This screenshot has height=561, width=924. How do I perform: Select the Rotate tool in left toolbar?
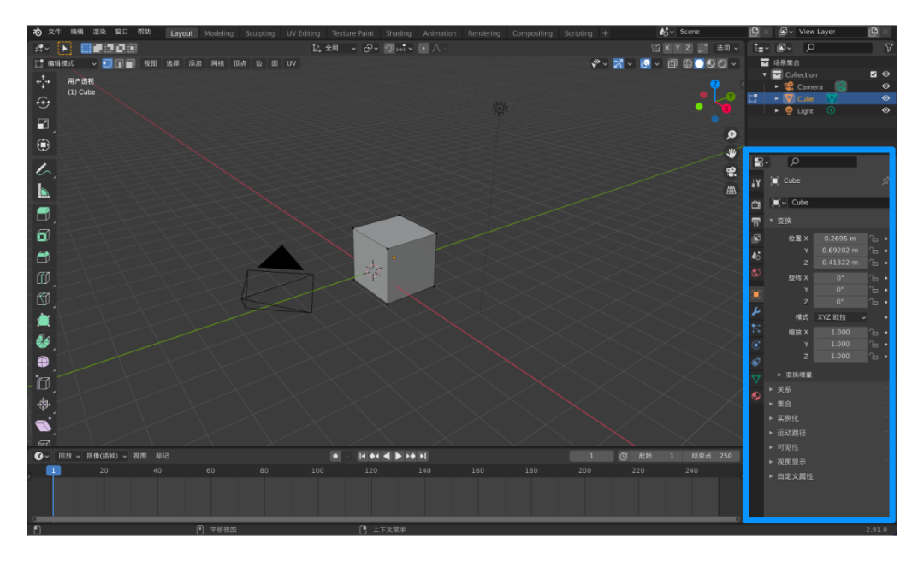pyautogui.click(x=43, y=103)
